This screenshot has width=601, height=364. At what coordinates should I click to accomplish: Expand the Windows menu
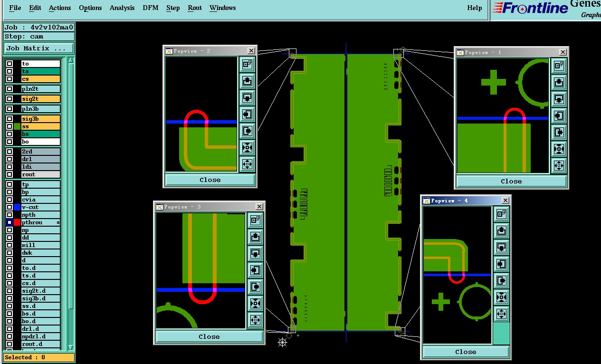[222, 8]
